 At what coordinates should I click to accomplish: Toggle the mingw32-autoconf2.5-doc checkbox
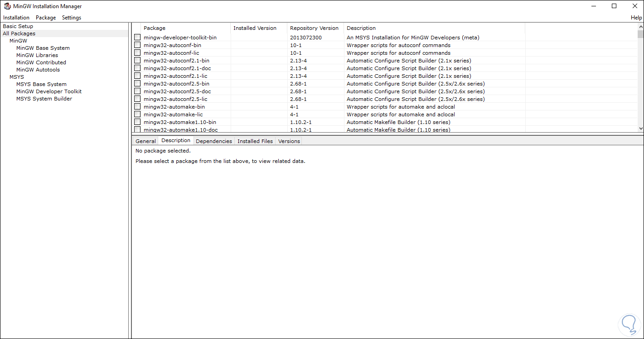pos(137,91)
